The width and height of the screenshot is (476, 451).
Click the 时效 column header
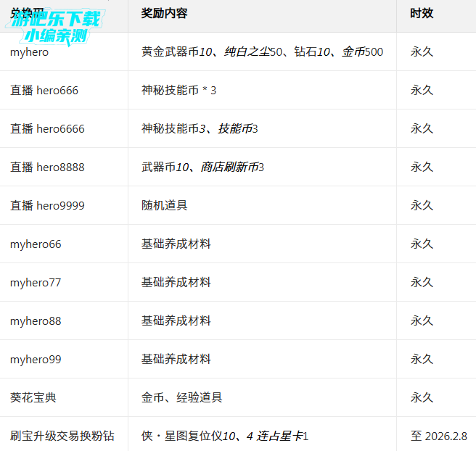(422, 13)
